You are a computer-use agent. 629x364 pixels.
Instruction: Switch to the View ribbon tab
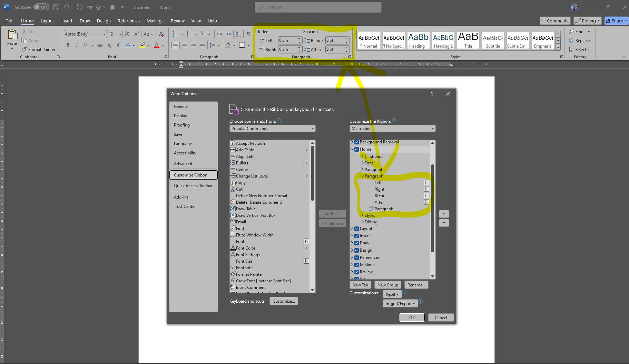click(x=196, y=21)
